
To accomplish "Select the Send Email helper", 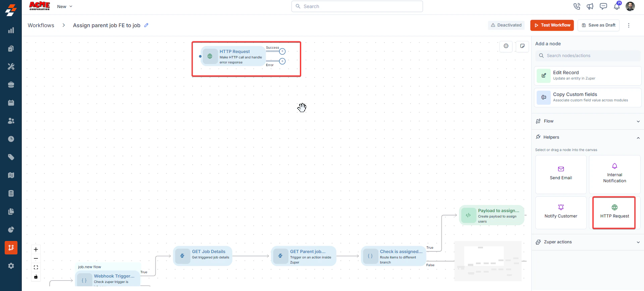I will pos(561,174).
